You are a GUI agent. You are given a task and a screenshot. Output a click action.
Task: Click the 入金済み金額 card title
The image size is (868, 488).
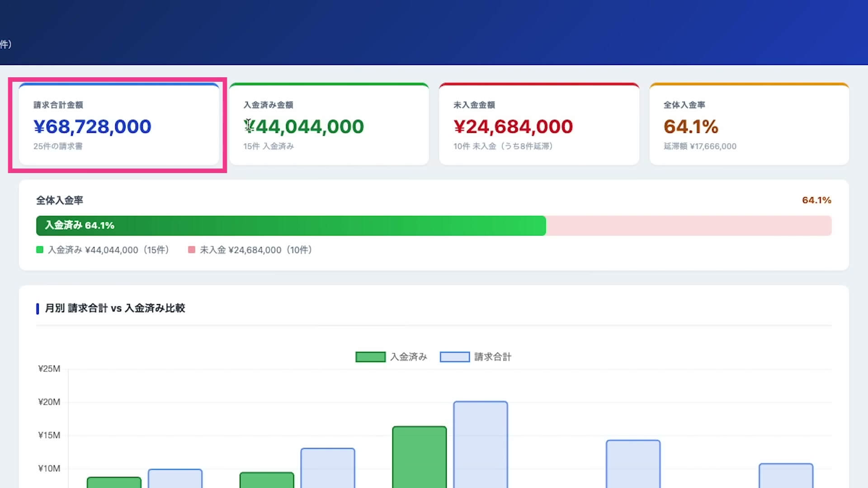point(269,105)
